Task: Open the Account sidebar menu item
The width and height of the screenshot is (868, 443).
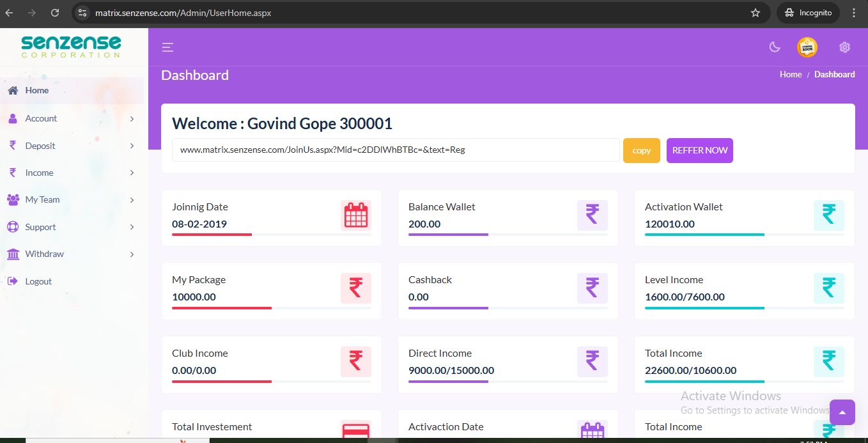Action: point(72,118)
